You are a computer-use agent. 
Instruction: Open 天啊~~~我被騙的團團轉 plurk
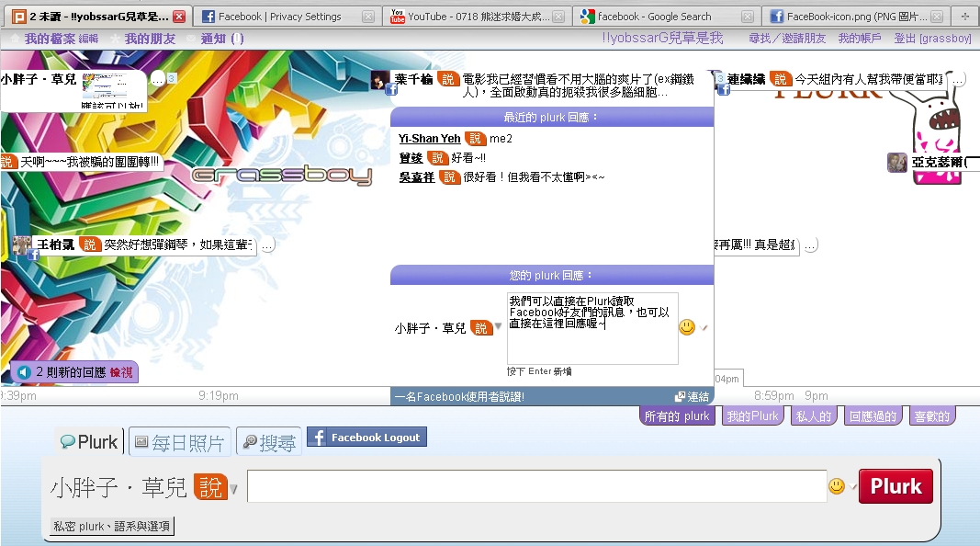[x=89, y=162]
